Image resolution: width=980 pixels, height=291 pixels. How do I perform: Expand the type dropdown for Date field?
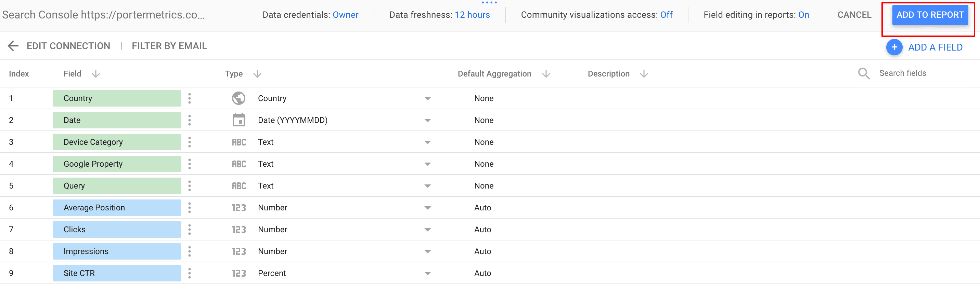point(428,121)
